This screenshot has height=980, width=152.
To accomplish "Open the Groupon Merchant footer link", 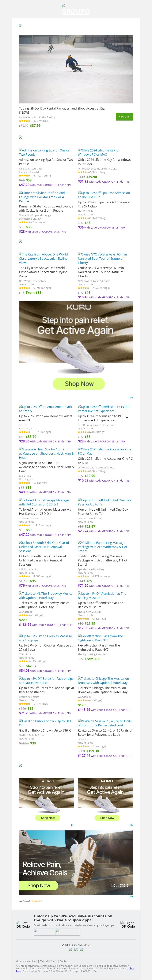I will click(x=27, y=961).
